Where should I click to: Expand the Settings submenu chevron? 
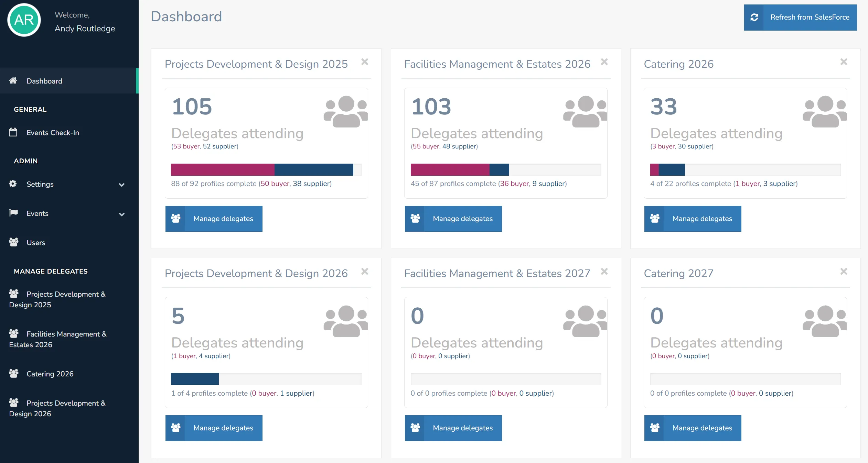point(121,185)
